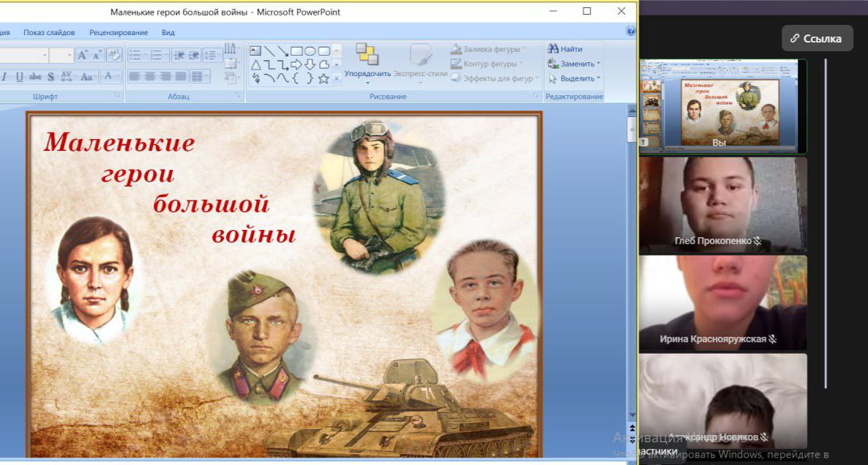
Task: Open the Font dialog launcher
Action: coord(117,97)
